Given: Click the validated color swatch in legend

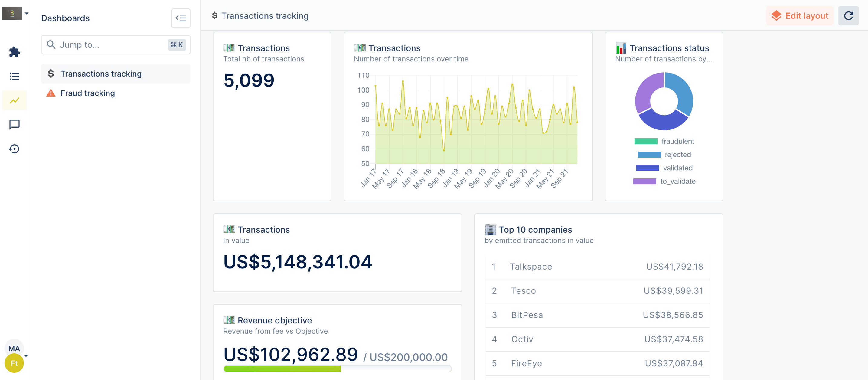Looking at the screenshot, I should click(x=647, y=168).
